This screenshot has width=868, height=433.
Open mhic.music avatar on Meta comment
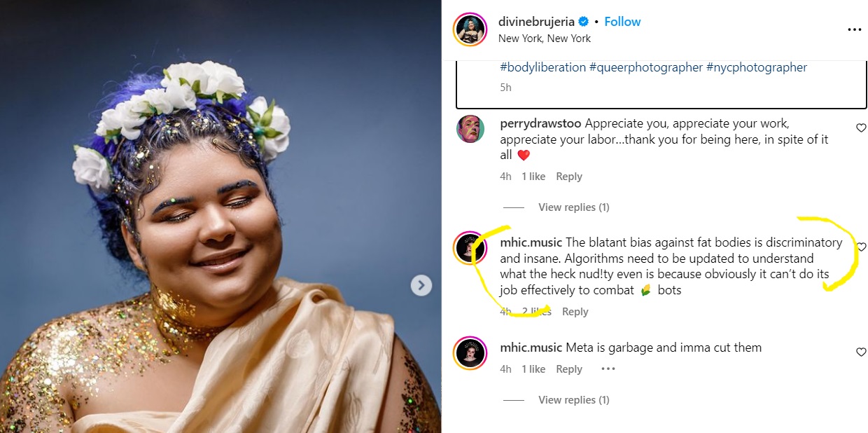pos(470,353)
